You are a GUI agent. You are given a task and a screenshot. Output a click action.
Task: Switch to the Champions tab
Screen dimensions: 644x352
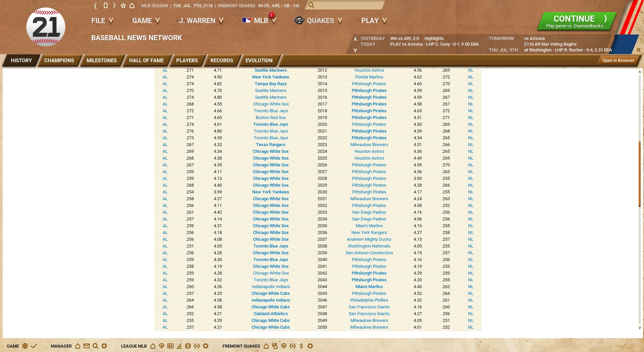pyautogui.click(x=59, y=61)
